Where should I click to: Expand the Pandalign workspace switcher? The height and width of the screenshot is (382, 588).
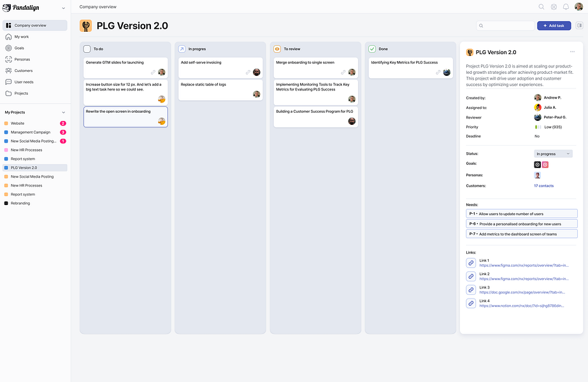(63, 8)
